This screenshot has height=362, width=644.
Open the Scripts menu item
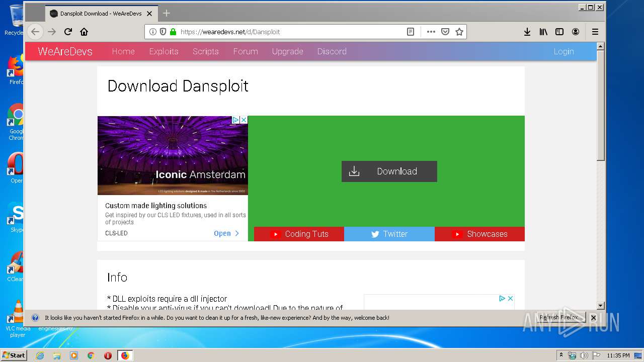coord(205,51)
